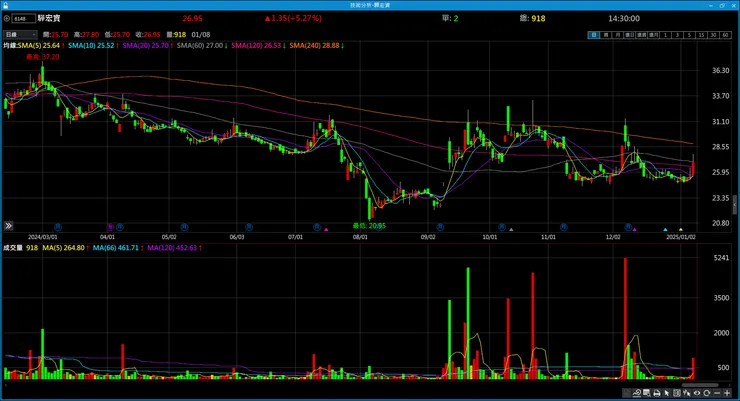Click the add-stock plus circle icon

tap(7, 18)
